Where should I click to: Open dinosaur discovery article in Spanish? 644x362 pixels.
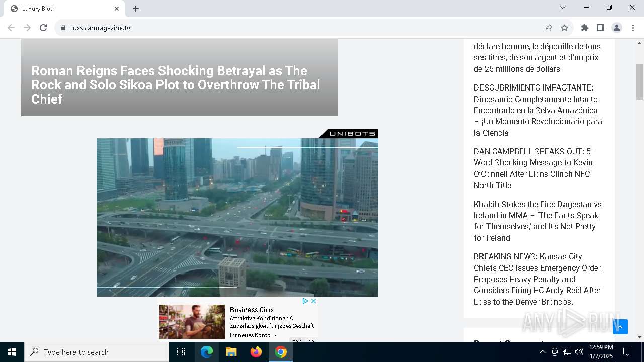[538, 110]
